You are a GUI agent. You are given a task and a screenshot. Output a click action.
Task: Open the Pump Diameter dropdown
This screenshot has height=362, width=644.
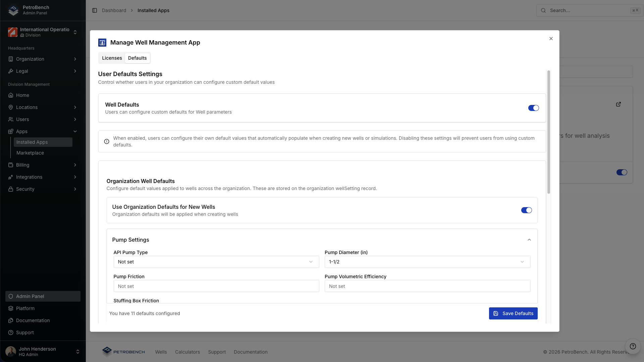427,262
